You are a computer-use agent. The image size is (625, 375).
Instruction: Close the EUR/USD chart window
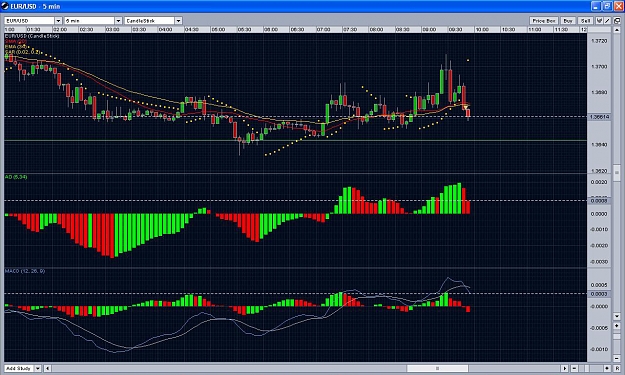618,6
